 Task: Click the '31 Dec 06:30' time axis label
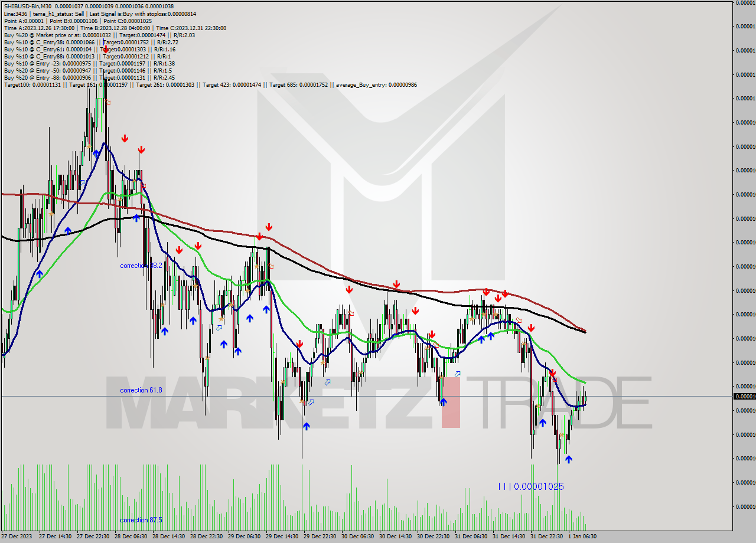471,537
